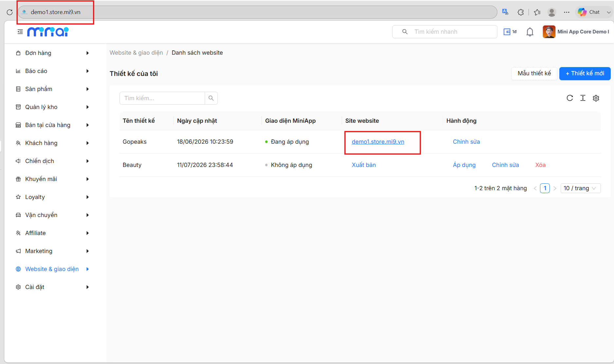Open the browser profile avatar
This screenshot has height=364, width=614.
point(552,12)
